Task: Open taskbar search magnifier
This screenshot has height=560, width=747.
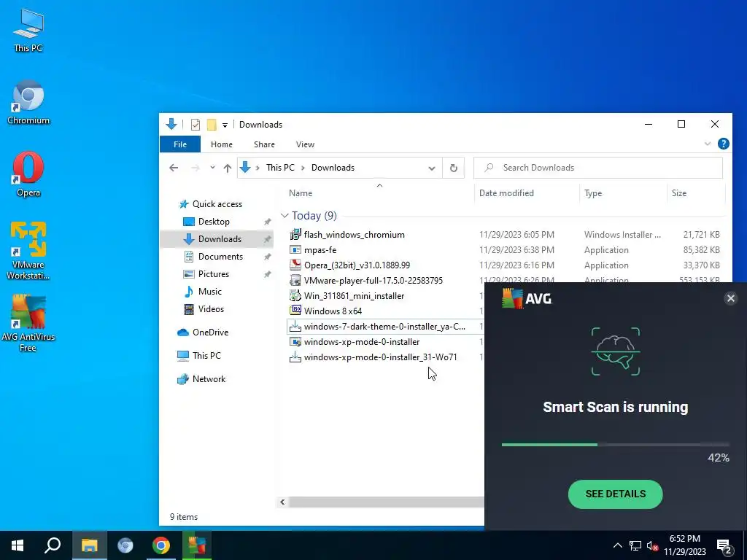Action: pyautogui.click(x=53, y=545)
